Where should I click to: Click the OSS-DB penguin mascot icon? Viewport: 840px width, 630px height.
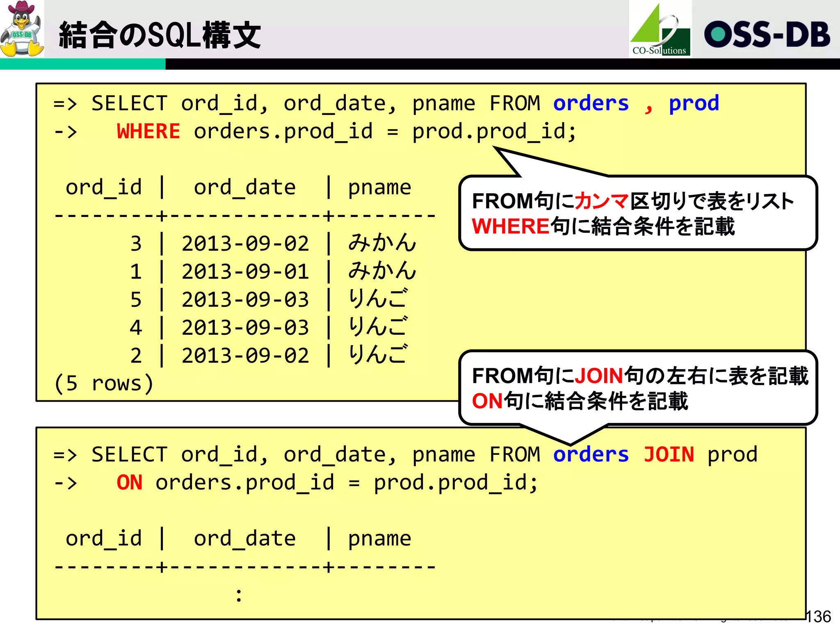22,29
